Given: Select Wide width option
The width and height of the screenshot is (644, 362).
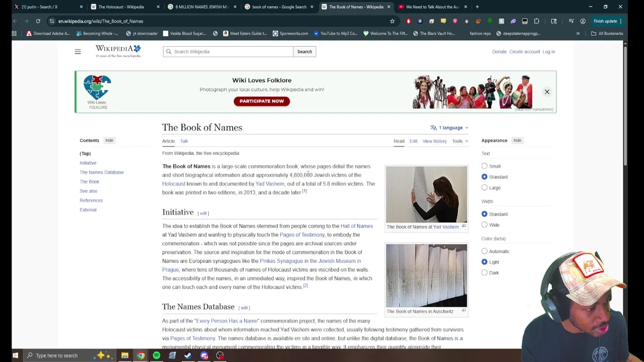Looking at the screenshot, I should click(x=485, y=225).
